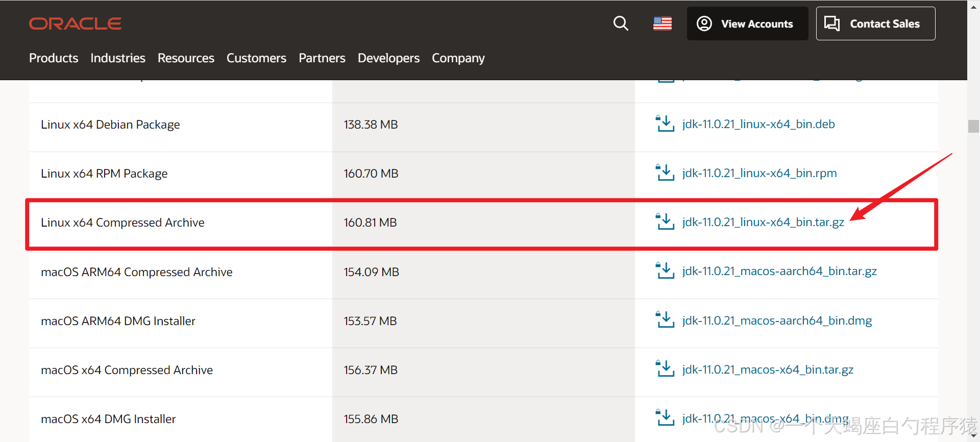The image size is (980, 442).
Task: Click download icon beside linux-x64_bin.tar.gz
Action: [665, 222]
